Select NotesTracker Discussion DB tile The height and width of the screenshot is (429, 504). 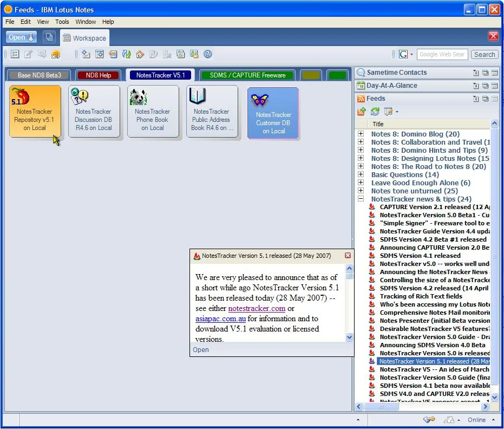tap(94, 111)
